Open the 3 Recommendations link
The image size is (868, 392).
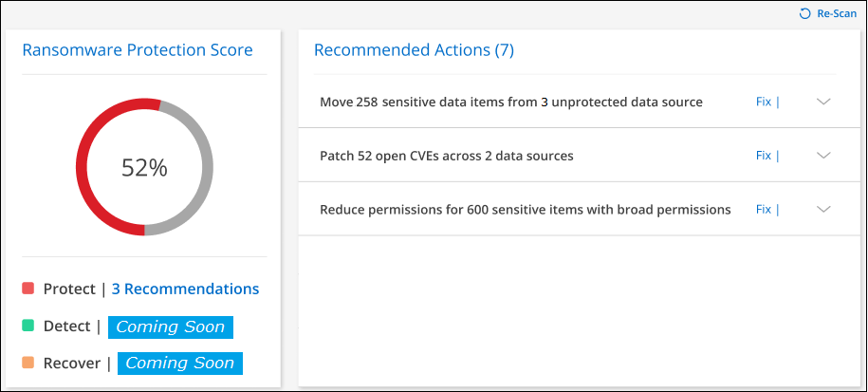coord(185,289)
